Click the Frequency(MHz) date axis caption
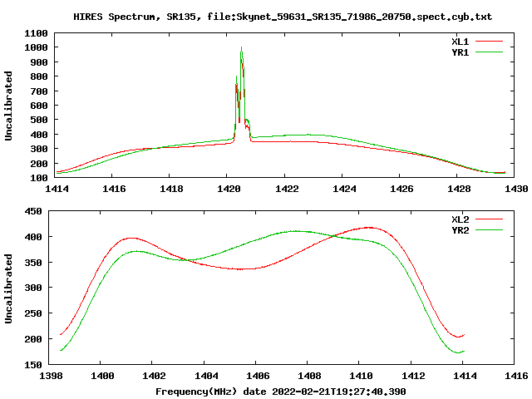This screenshot has width=532, height=399. point(281,392)
